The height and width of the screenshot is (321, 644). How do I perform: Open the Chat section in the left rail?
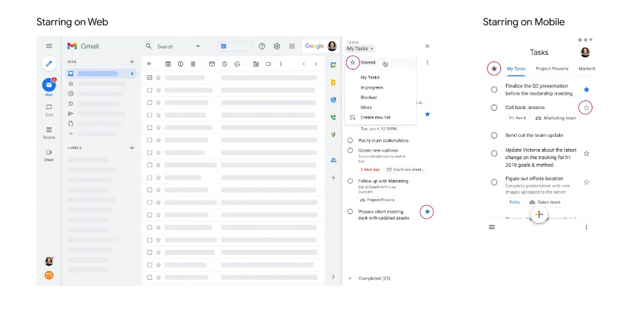49,110
